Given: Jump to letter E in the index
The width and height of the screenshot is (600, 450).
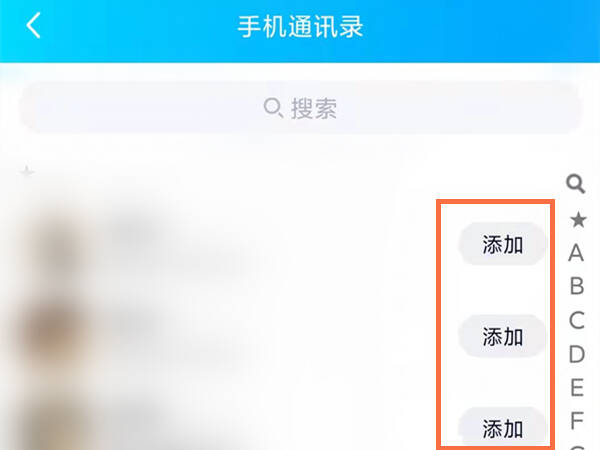Looking at the screenshot, I should click(577, 388).
